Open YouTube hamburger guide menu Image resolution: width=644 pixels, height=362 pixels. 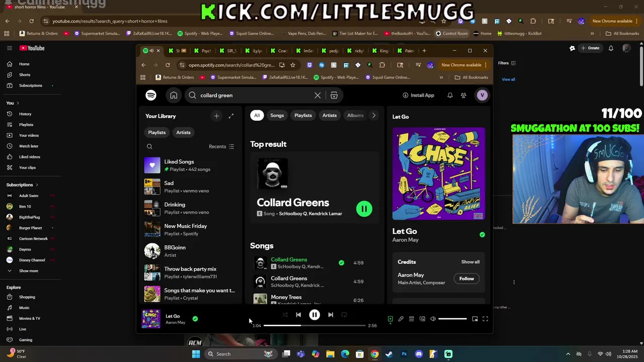[x=9, y=48]
